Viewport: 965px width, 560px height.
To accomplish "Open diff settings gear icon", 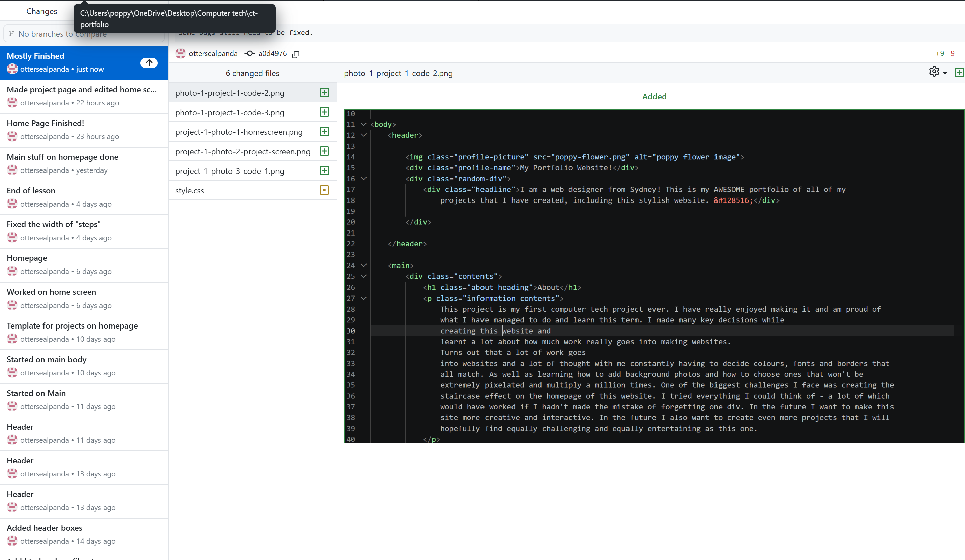I will [934, 72].
